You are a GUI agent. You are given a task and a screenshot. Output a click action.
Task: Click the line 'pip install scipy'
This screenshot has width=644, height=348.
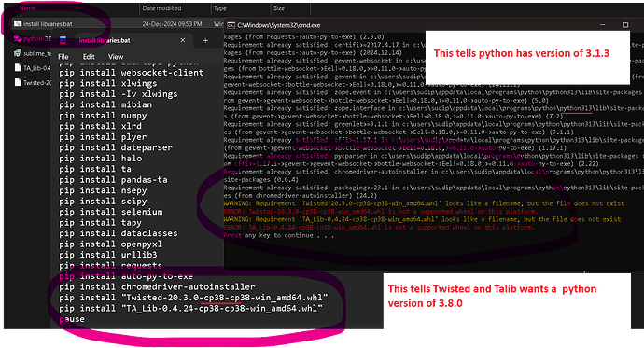103,202
